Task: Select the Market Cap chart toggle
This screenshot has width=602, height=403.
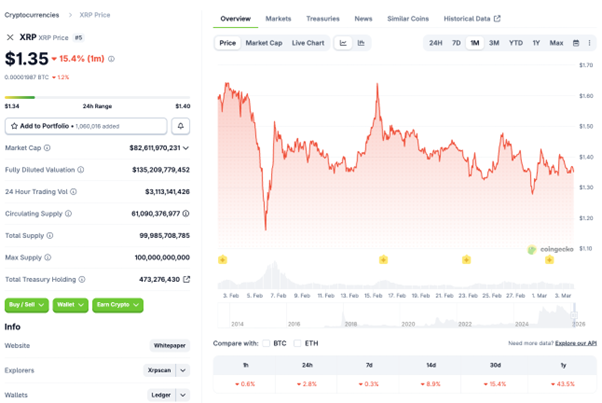Action: click(263, 43)
